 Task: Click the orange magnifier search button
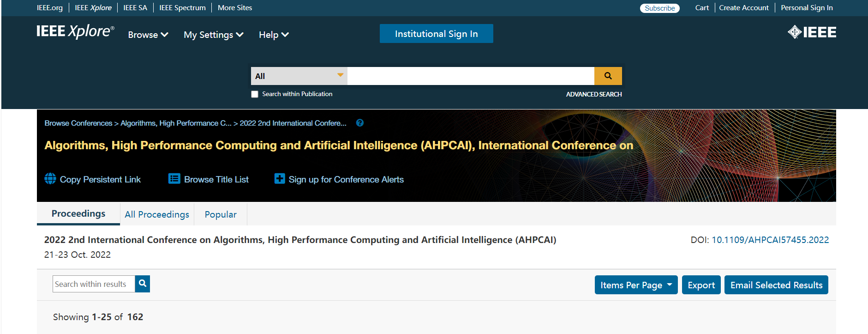click(608, 76)
